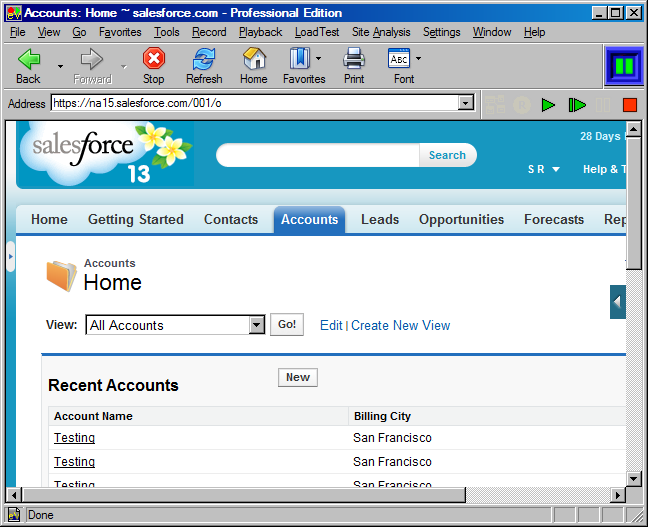Click the Refresh icon in toolbar

click(204, 59)
